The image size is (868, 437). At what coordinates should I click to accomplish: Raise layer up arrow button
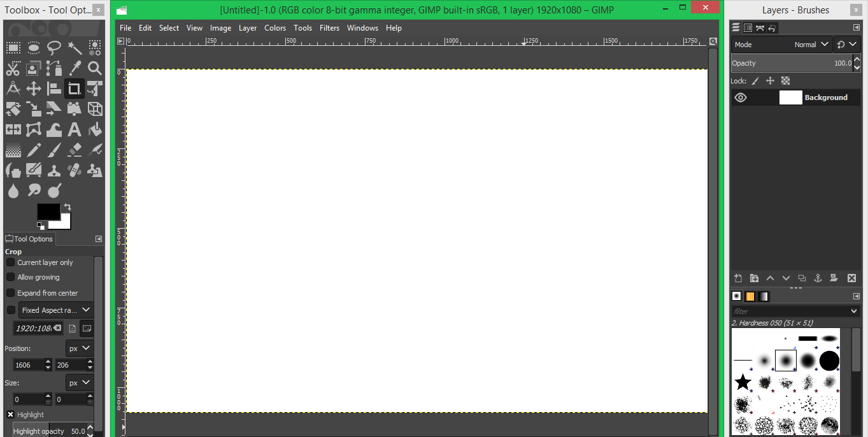pos(770,278)
